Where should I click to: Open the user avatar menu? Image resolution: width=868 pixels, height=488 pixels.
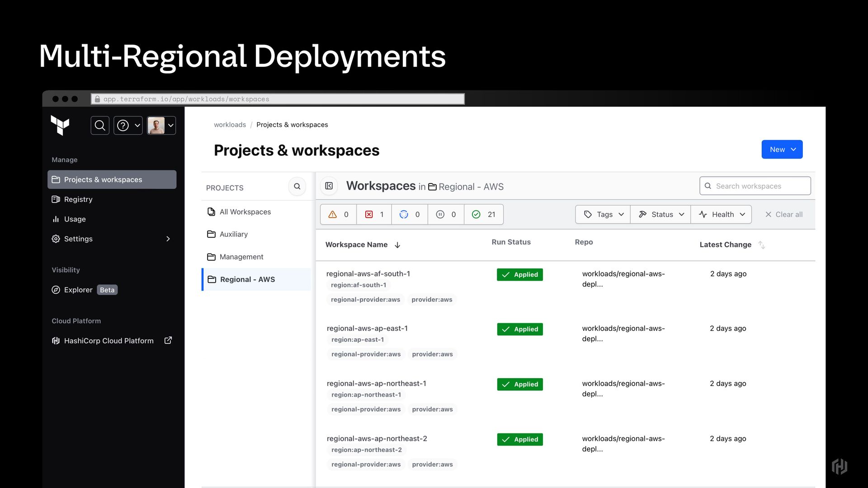[161, 125]
